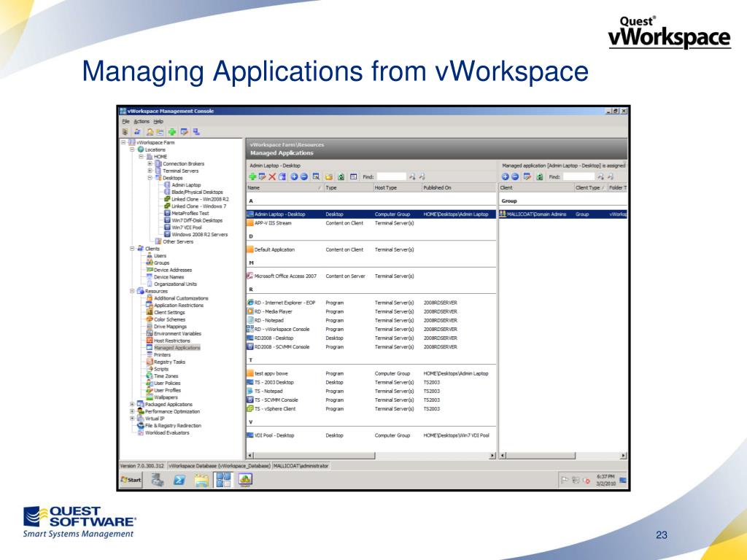747x560 pixels.
Task: Click the green export icon in applications toolbar
Action: pyautogui.click(x=341, y=176)
